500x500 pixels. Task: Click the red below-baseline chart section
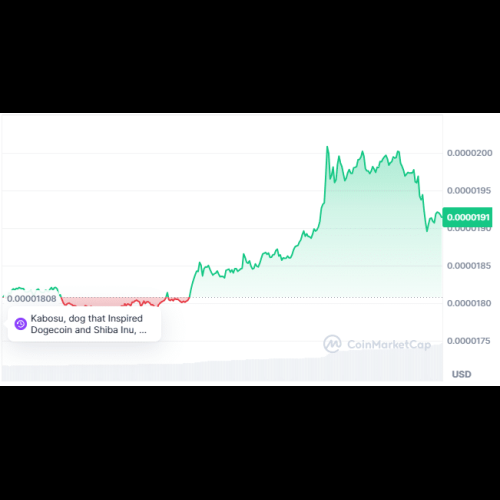(x=125, y=301)
